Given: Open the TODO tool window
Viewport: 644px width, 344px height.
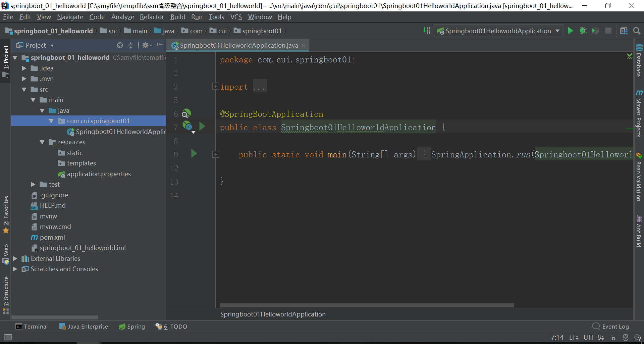Looking at the screenshot, I should (171, 327).
